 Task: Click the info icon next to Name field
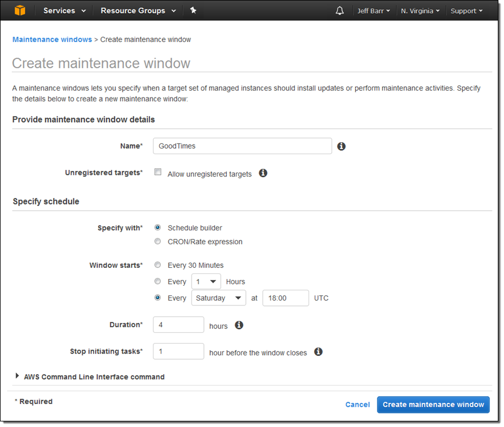[x=342, y=146]
